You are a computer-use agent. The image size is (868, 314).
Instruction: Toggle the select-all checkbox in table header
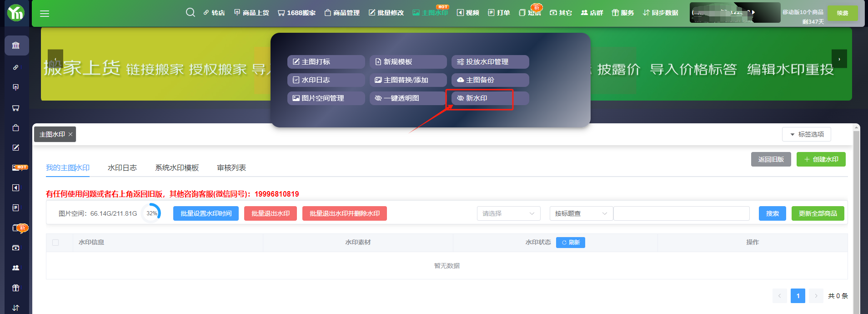point(55,243)
